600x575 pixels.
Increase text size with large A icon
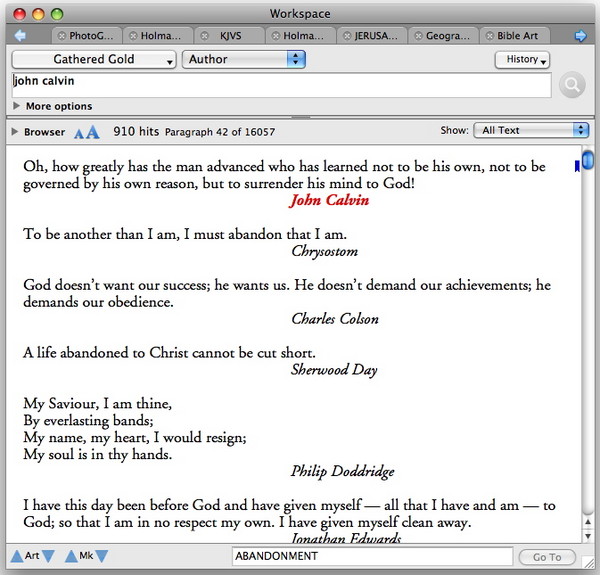(93, 131)
